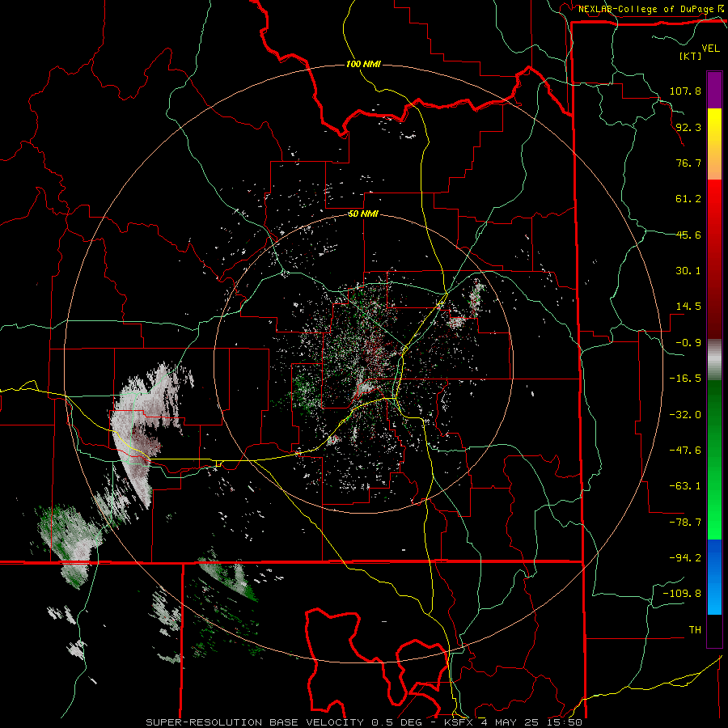Click the -63.1 velocity scale value

pos(685,486)
